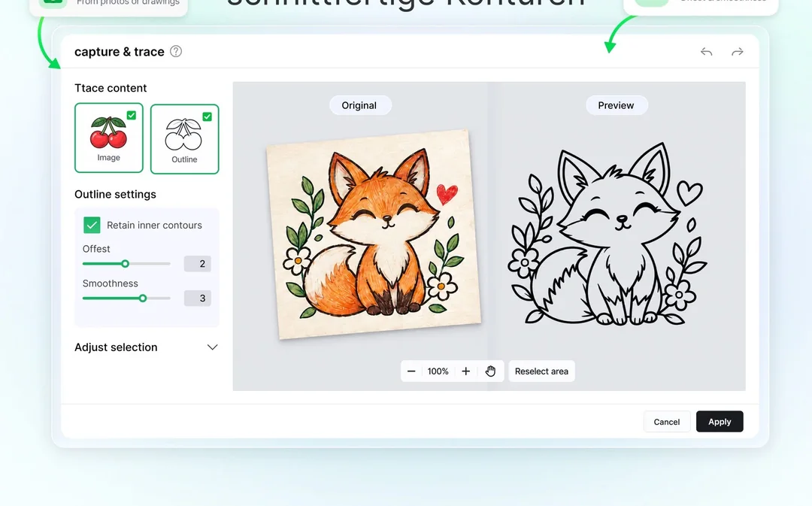Uncheck Retain inner contours
This screenshot has height=506, width=812.
(x=92, y=225)
